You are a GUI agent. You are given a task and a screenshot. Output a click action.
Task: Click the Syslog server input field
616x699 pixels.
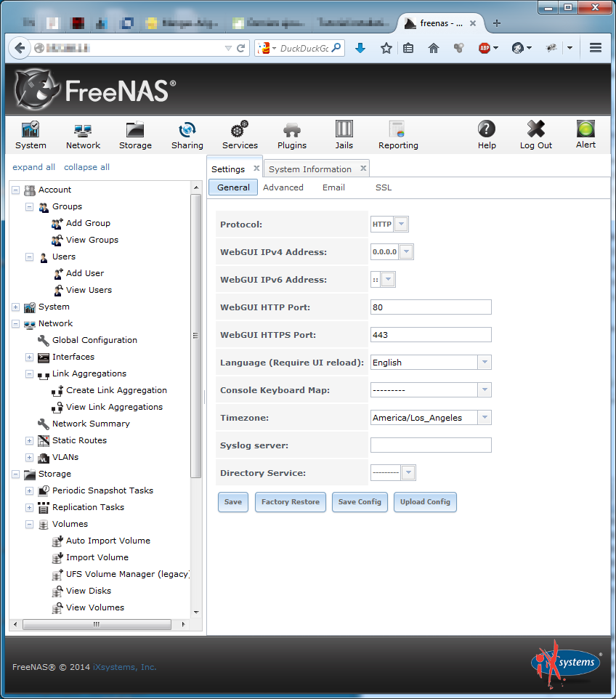coord(431,445)
